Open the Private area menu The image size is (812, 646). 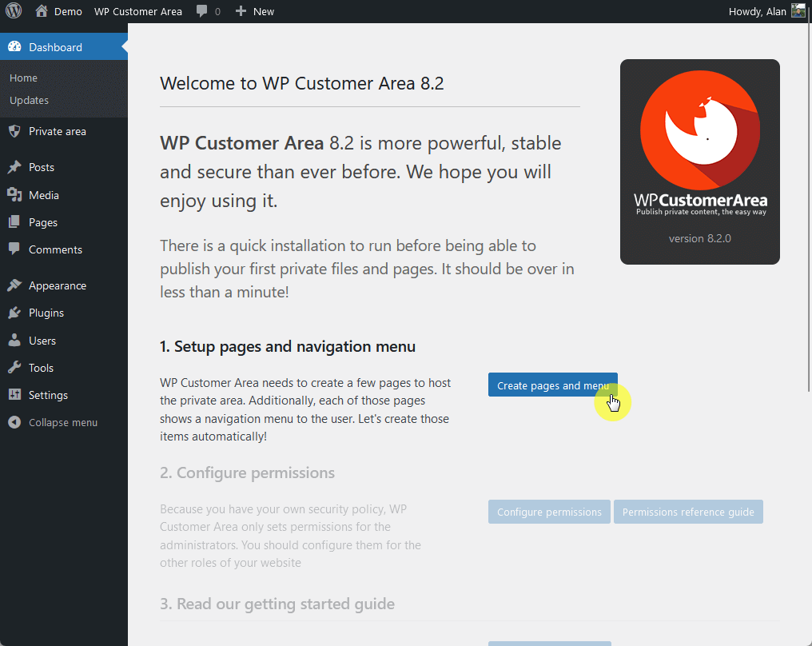point(64,131)
